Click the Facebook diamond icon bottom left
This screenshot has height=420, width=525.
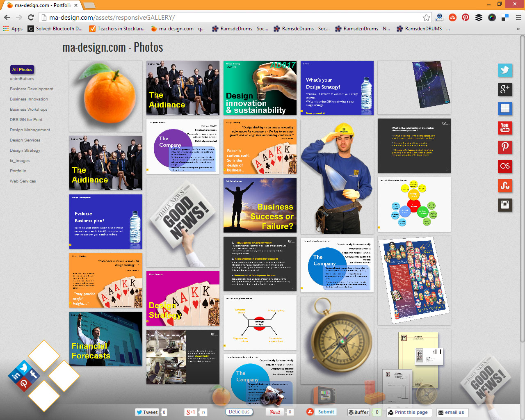[x=33, y=374]
